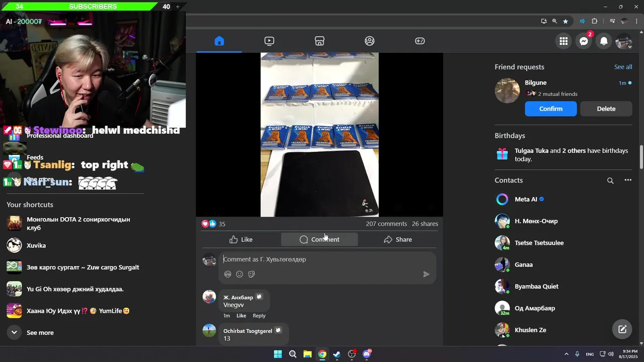See all friend requests

coord(623,67)
